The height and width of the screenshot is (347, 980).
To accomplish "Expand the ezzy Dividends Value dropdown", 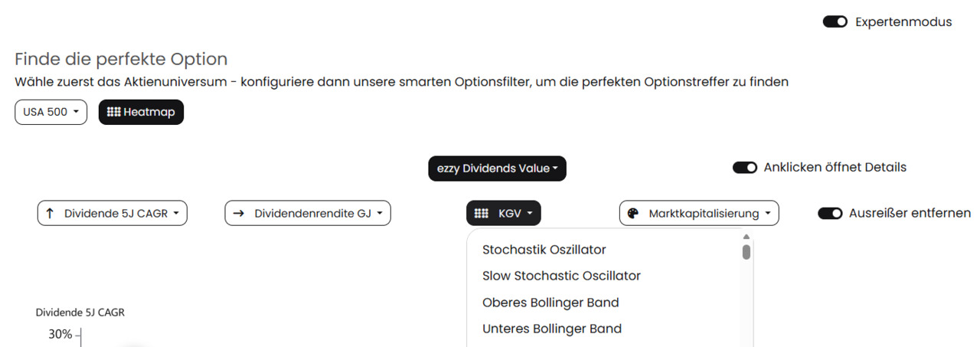I will [x=497, y=168].
